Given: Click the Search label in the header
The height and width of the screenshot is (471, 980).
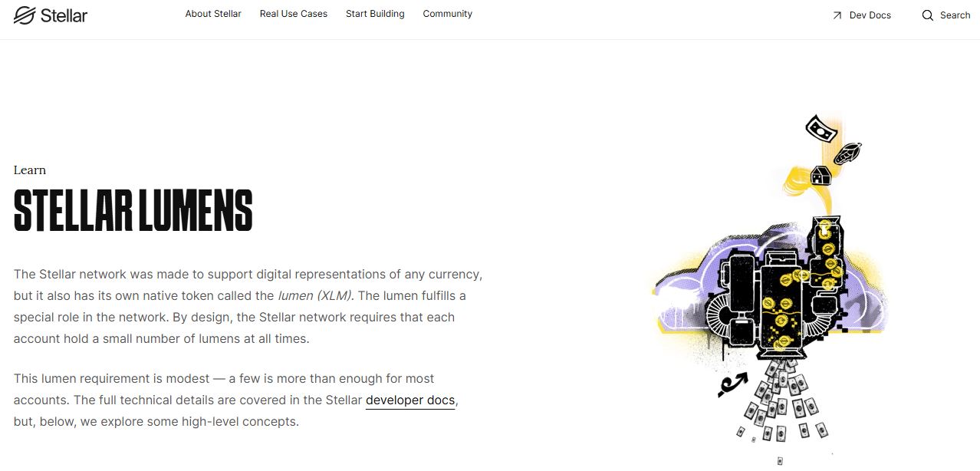Looking at the screenshot, I should (955, 15).
